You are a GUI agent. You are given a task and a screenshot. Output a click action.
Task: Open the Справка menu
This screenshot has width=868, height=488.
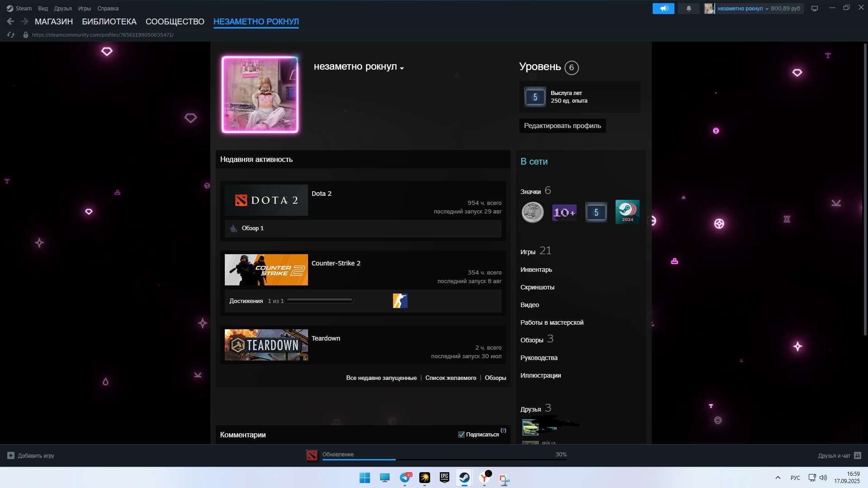pyautogui.click(x=108, y=9)
